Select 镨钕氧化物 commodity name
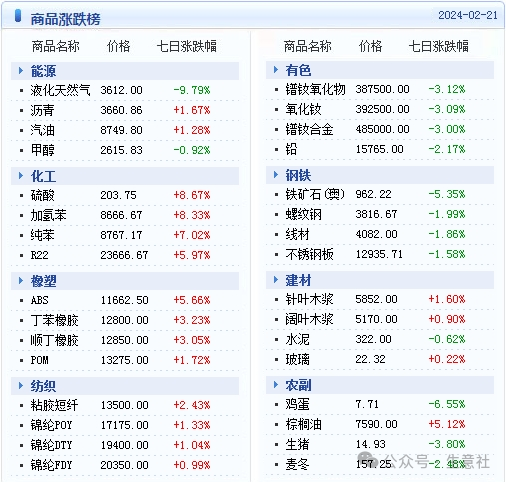The image size is (506, 482). coord(315,89)
